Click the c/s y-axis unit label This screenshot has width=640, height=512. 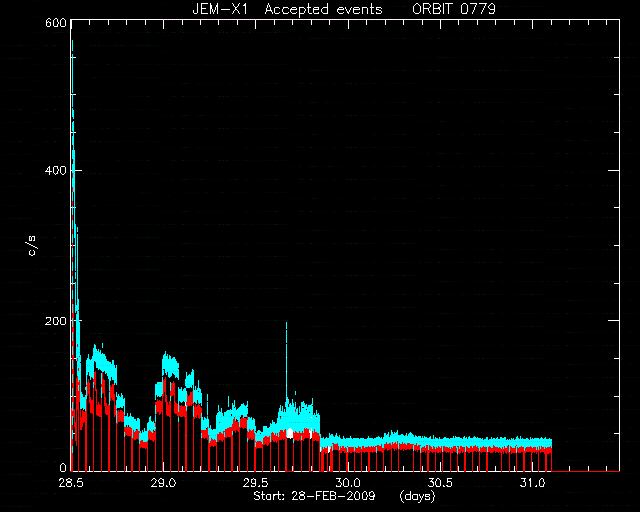[33, 245]
